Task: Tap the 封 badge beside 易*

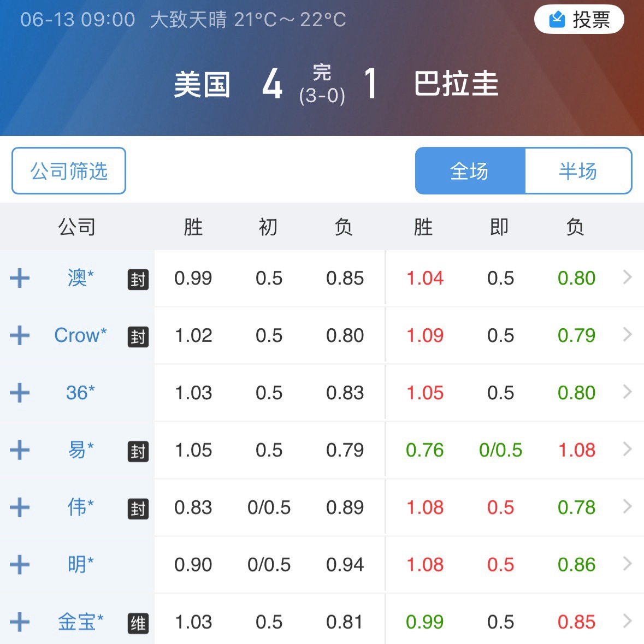Action: point(138,451)
